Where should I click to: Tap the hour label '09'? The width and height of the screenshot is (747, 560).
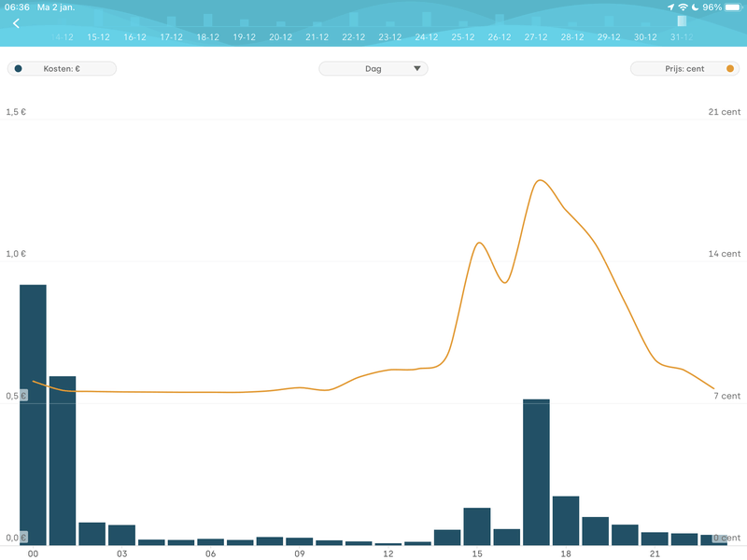[299, 553]
